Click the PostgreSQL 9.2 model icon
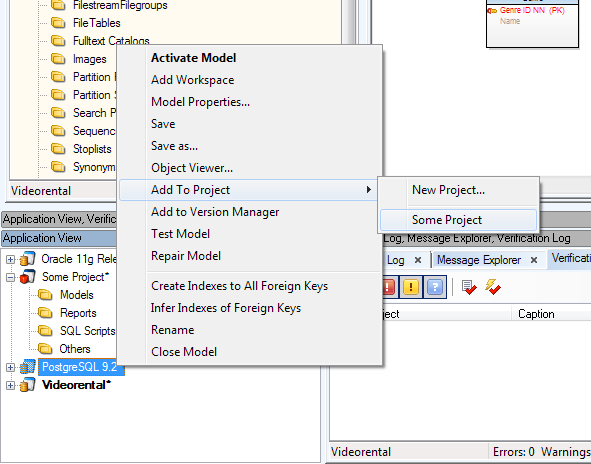 point(28,366)
